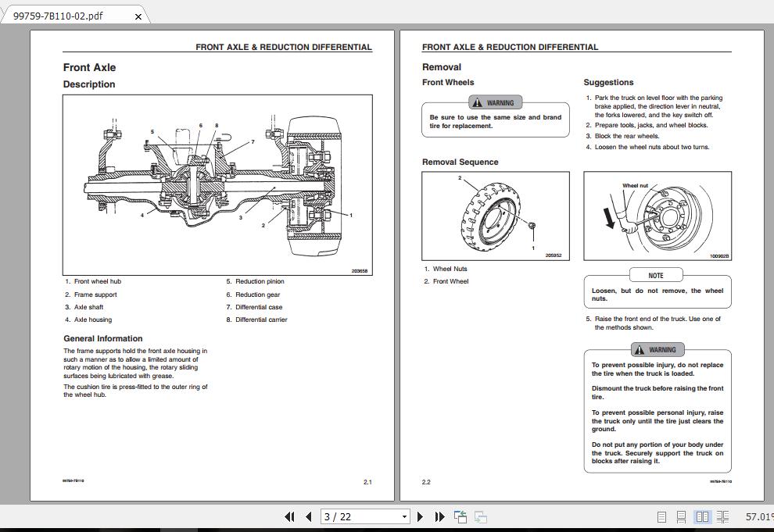The image size is (774, 532).
Task: Select continuous scrolling layout
Action: (681, 516)
